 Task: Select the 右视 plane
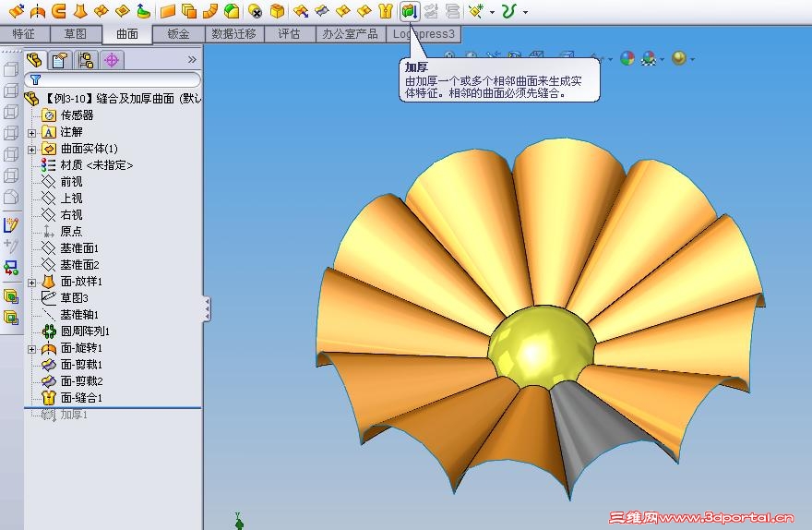click(x=62, y=214)
